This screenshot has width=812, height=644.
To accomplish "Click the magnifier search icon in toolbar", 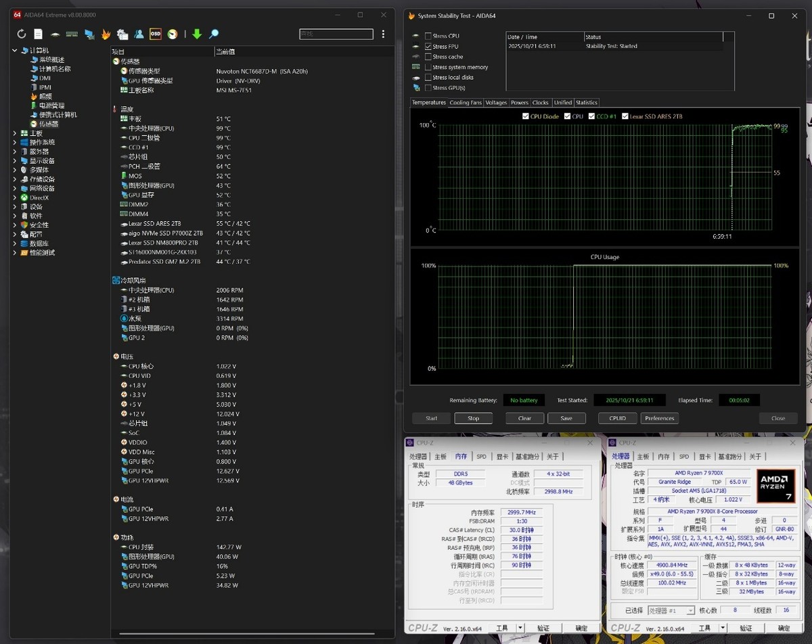I will pos(214,34).
